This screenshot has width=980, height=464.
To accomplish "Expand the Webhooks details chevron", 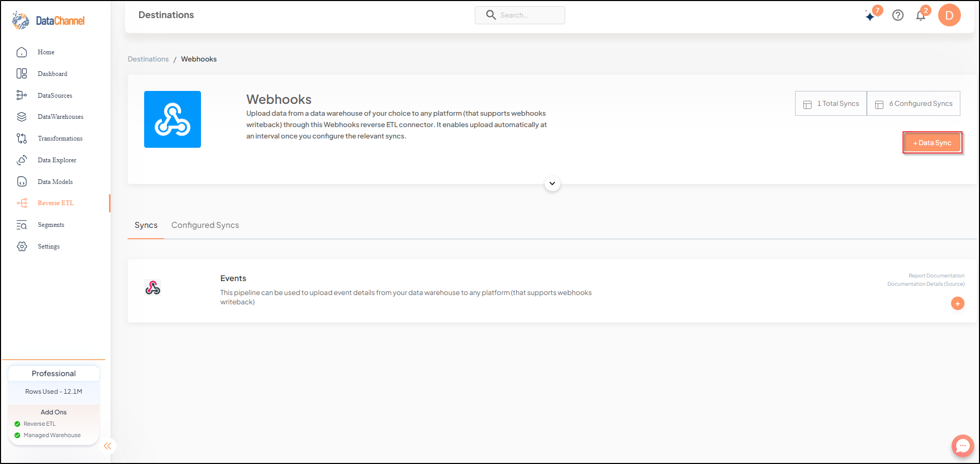I will click(x=552, y=183).
